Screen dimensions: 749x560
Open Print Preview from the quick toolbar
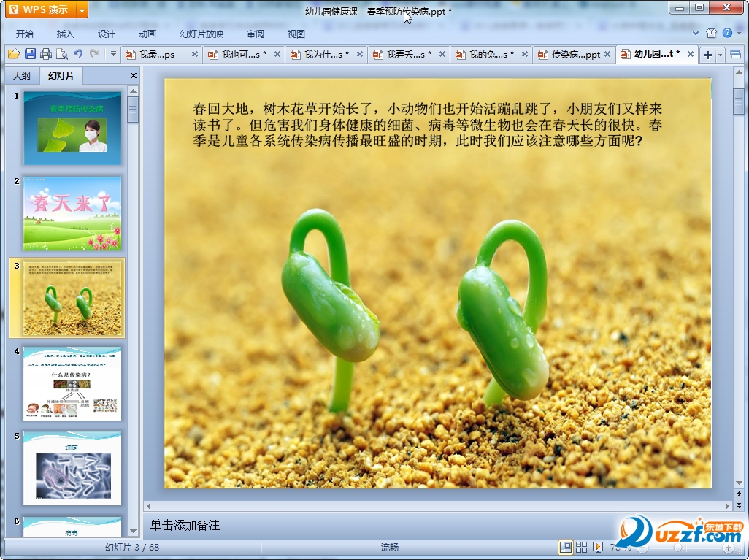[x=61, y=55]
